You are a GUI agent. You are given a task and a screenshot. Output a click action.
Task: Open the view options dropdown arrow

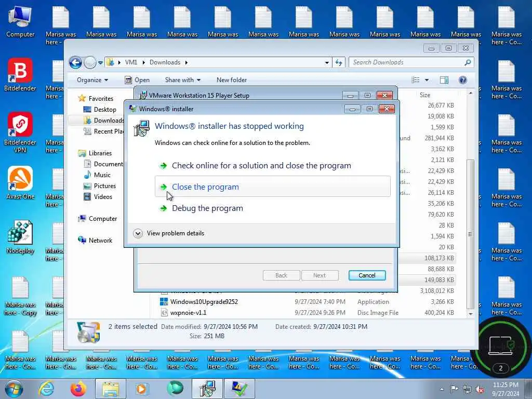click(427, 80)
